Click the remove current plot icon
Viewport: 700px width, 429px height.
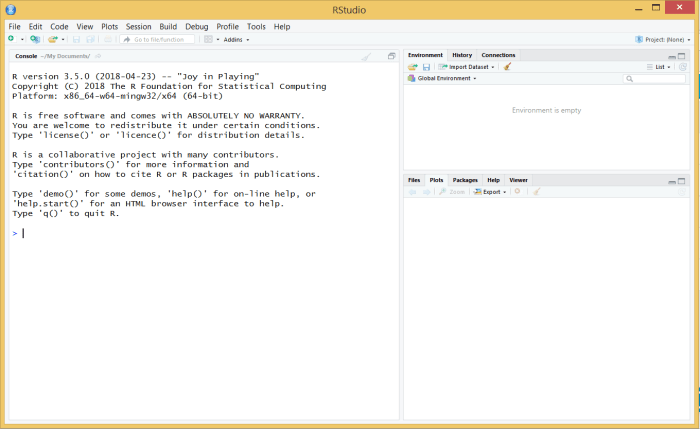pos(517,192)
